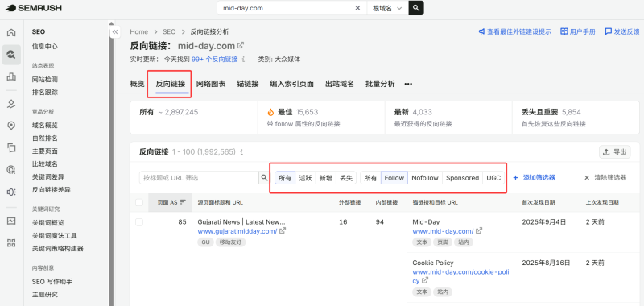Image resolution: width=644 pixels, height=306 pixels.
Task: Open the location pin icon in left rail
Action: (11, 126)
